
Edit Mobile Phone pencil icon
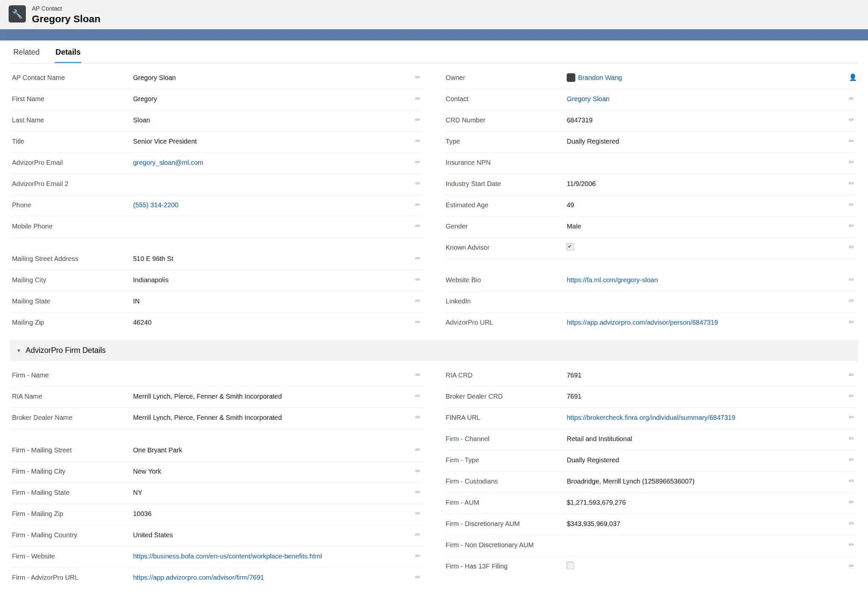(417, 226)
